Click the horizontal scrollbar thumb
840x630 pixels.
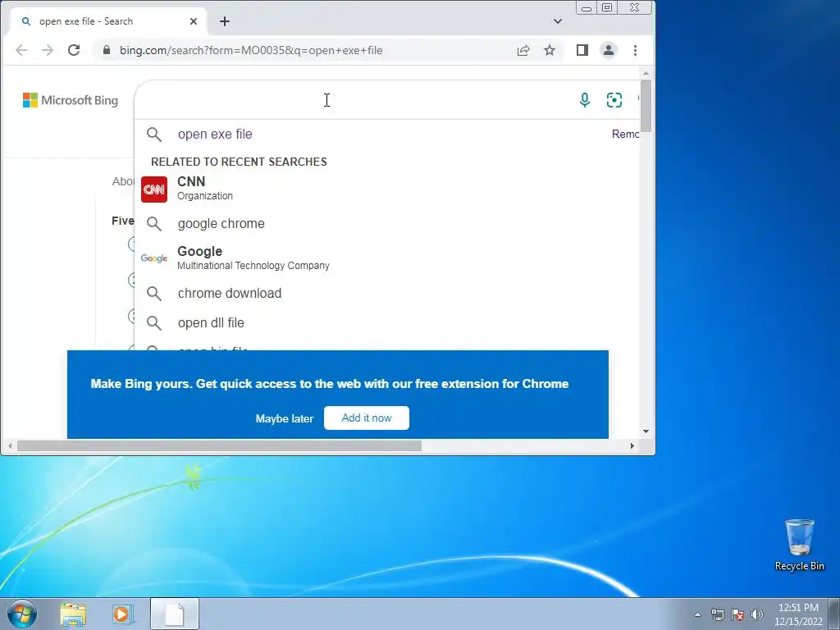coord(220,445)
